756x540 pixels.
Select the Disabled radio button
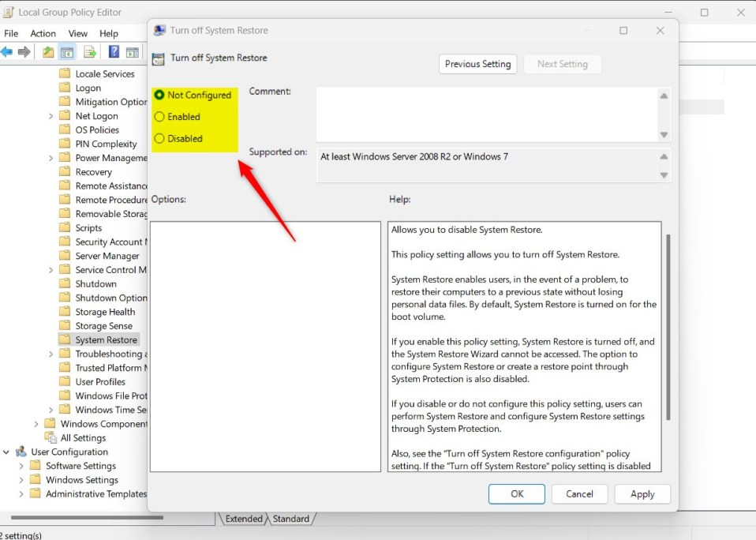coord(159,138)
